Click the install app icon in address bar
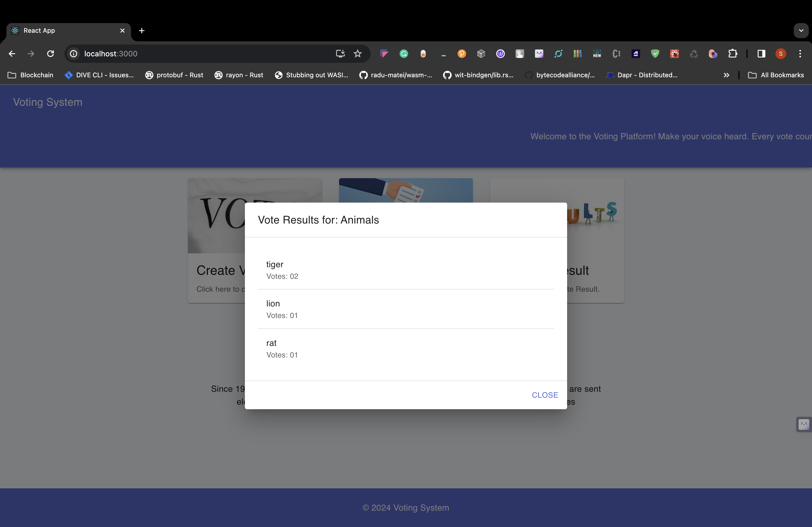This screenshot has height=527, width=812. (x=340, y=54)
